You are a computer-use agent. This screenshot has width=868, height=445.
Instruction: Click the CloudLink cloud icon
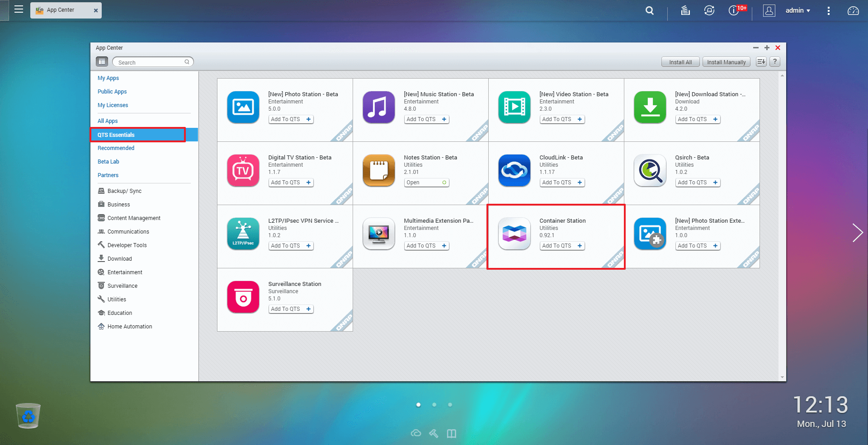[x=514, y=170]
